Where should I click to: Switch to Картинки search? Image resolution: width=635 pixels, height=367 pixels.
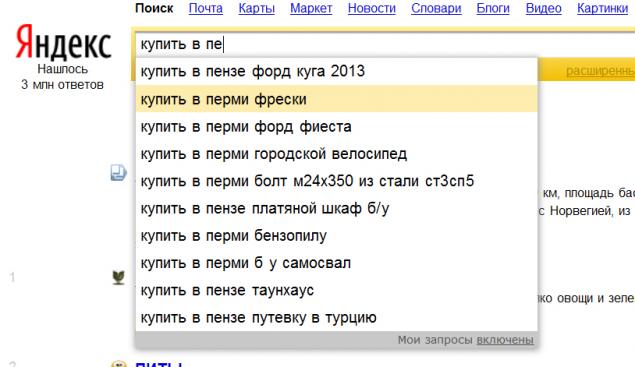pos(602,9)
